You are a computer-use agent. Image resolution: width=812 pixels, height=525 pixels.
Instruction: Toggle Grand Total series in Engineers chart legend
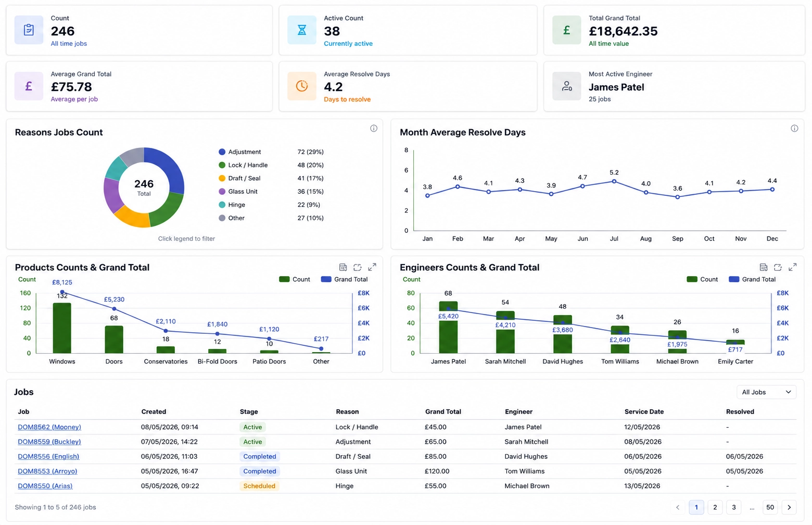(753, 279)
